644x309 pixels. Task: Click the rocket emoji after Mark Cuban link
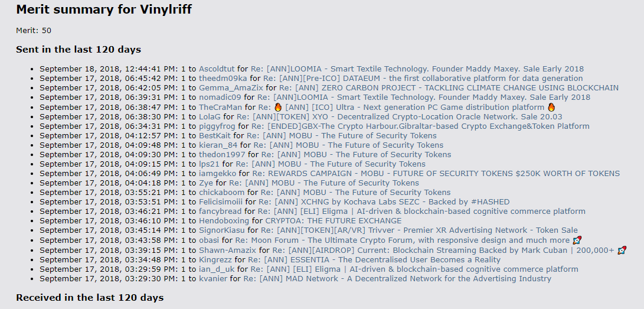pos(622,250)
